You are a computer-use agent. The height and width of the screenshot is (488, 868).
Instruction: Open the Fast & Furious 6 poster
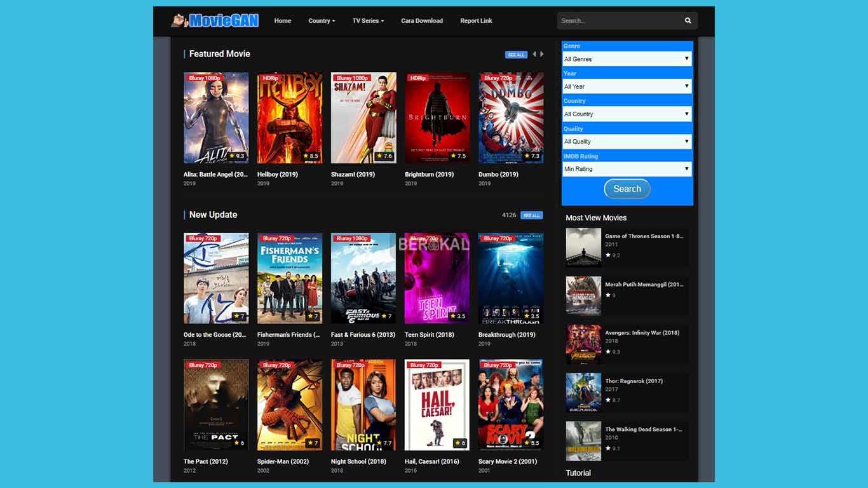point(363,278)
